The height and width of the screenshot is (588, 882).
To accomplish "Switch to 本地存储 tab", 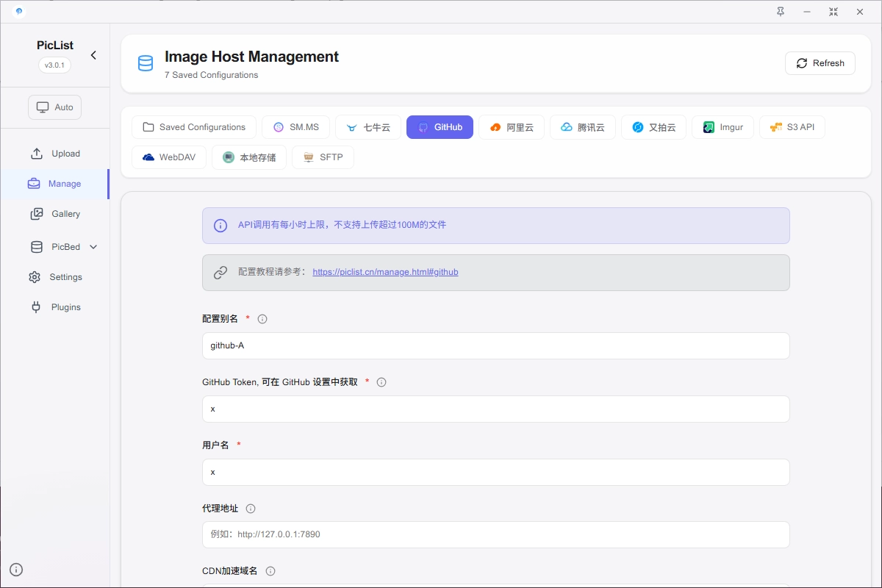I will tap(249, 157).
